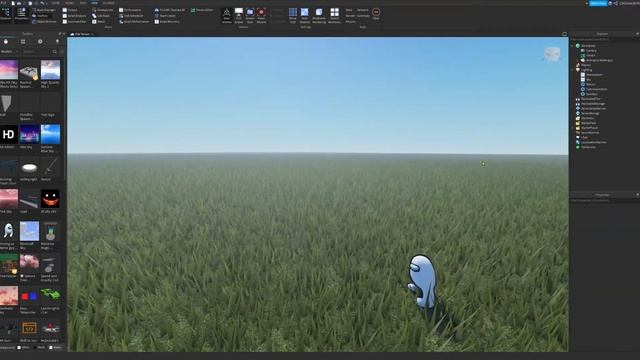Toggle Show Grid
This screenshot has width=640, height=360.
click(x=293, y=16)
